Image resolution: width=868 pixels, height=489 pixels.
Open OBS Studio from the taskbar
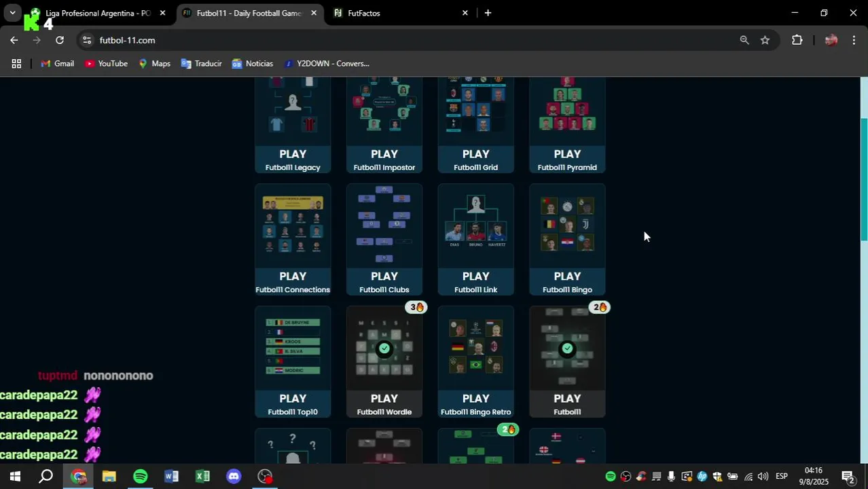coord(265,476)
